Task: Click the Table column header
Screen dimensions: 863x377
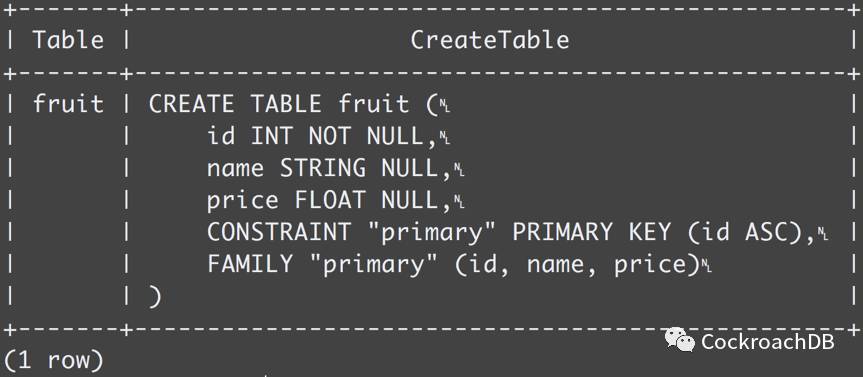Action: click(68, 40)
